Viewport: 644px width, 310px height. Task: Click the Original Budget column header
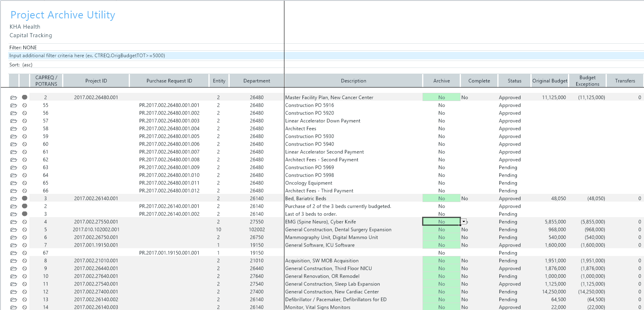coord(550,81)
